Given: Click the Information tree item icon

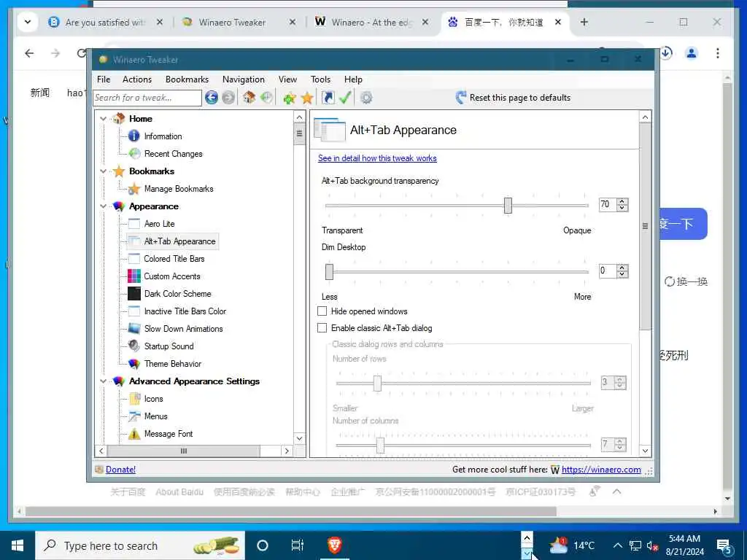Looking at the screenshot, I should coord(134,136).
